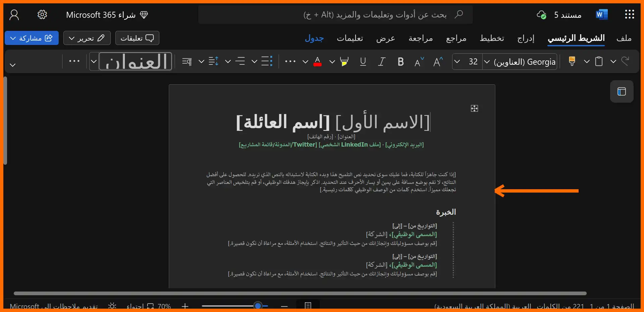
Task: Click the LinkedIn profile placeholder text
Action: pos(350,145)
